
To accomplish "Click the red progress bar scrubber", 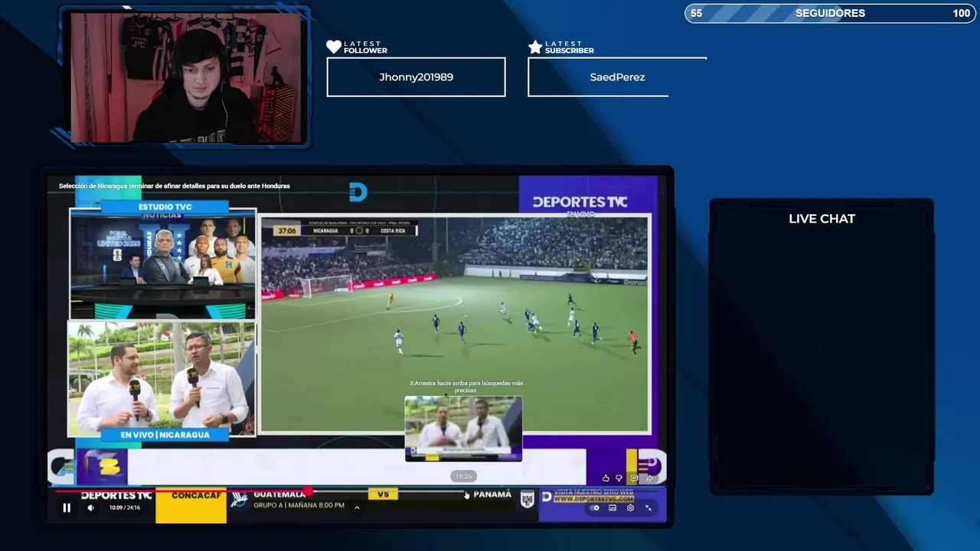I will tap(308, 491).
